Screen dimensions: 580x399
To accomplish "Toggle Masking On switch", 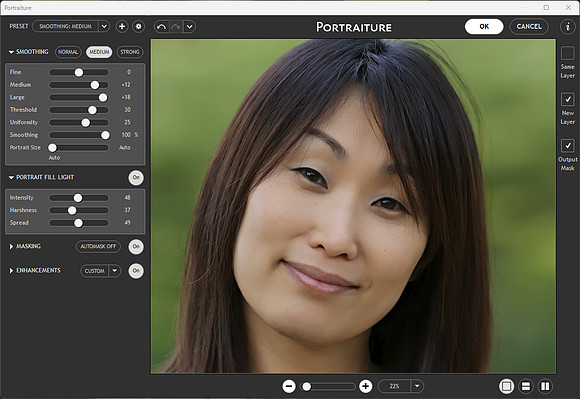I will click(x=136, y=246).
